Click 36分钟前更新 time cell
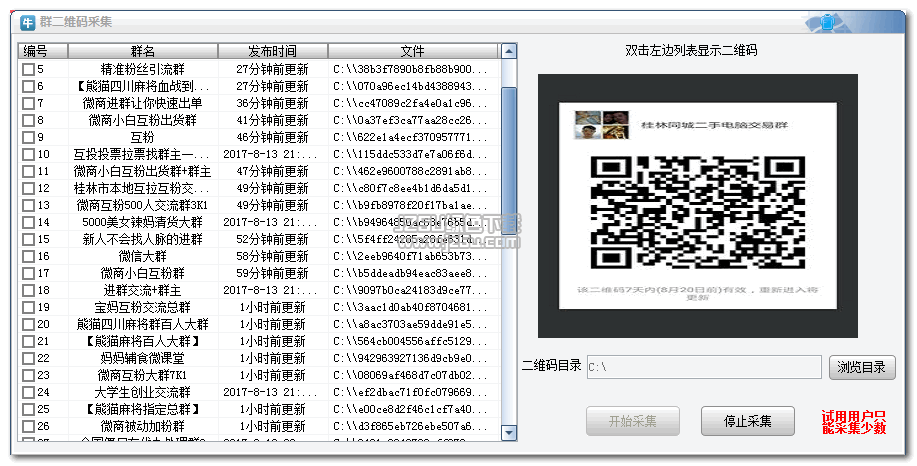 [x=273, y=103]
